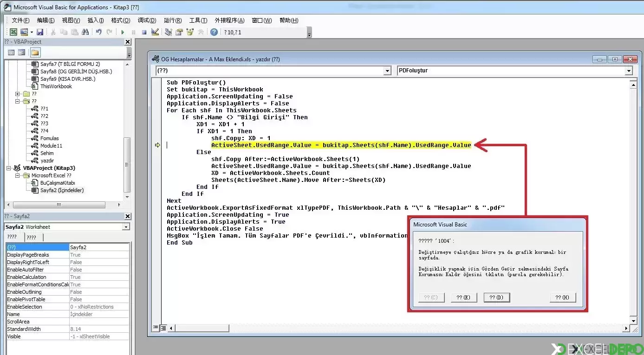The width and height of the screenshot is (644, 355).
Task: Select the first ???? tab in Properties
Action: (x=14, y=238)
